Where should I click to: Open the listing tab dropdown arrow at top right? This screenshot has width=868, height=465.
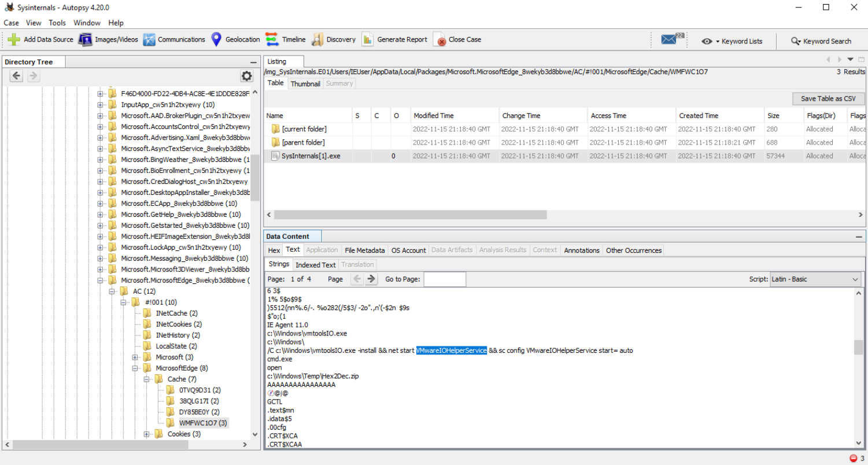click(x=850, y=59)
